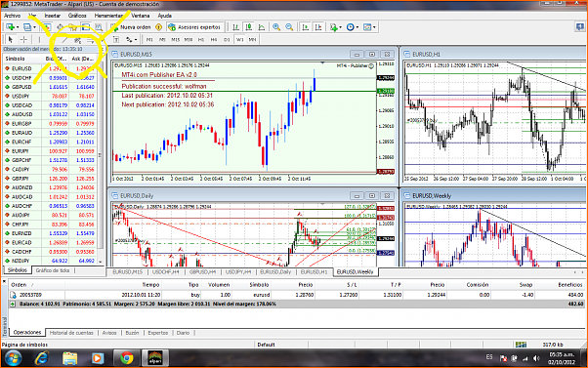588x368 pixels.
Task: Expand the Profiles dropdown arrow
Action: coord(34,27)
